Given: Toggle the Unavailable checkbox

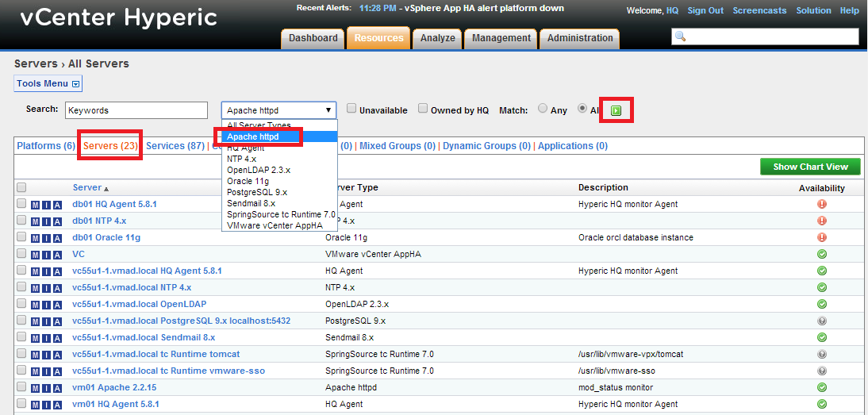Looking at the screenshot, I should [351, 109].
